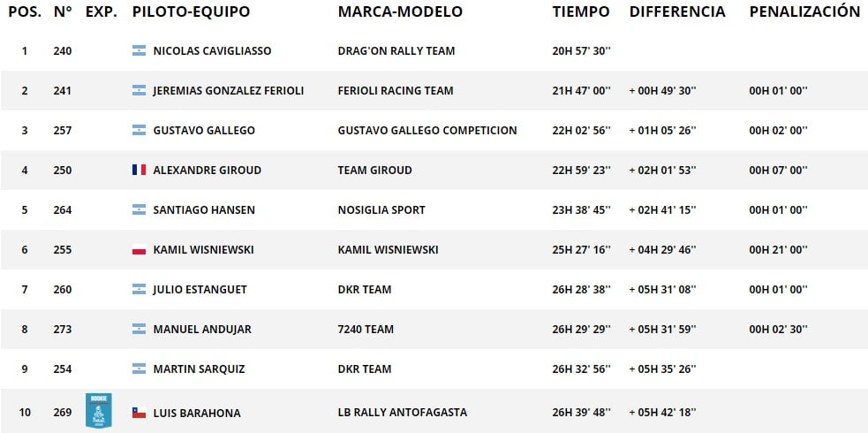This screenshot has height=433, width=868.
Task: Open pilot name Julio Estanguet
Action: click(x=200, y=290)
